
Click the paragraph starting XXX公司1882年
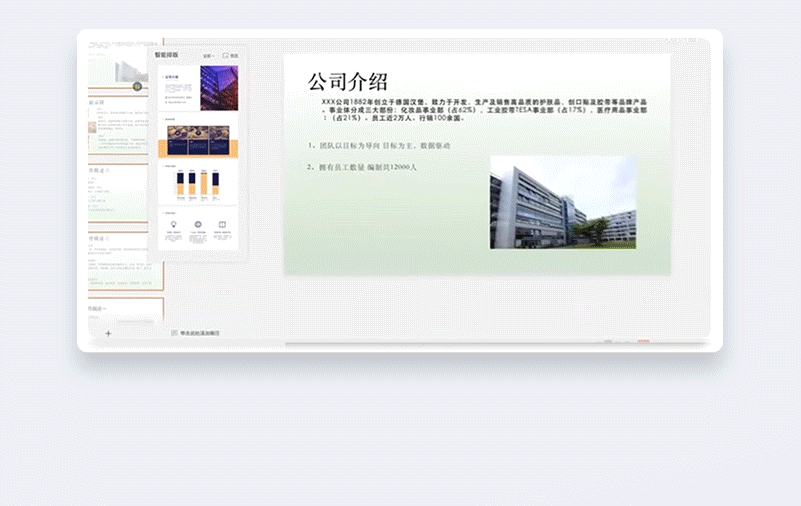484,110
